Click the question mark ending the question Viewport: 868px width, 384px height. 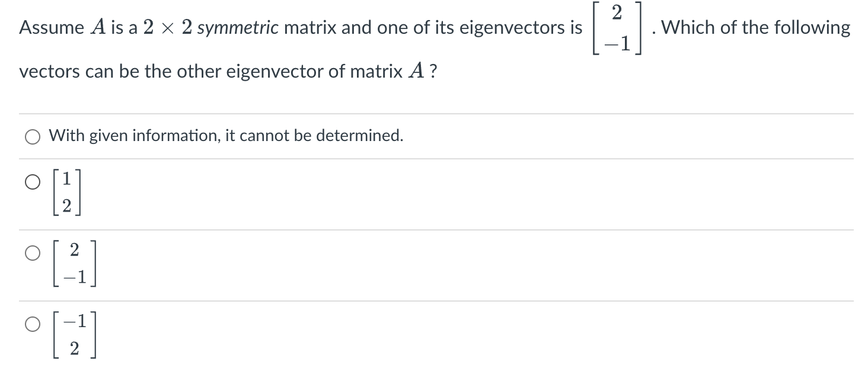point(433,72)
